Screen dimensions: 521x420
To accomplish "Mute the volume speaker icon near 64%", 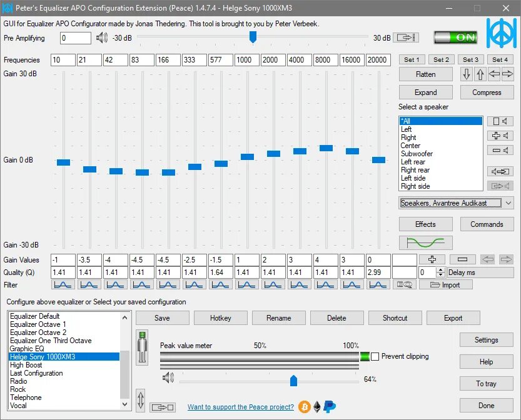I will click(x=168, y=378).
